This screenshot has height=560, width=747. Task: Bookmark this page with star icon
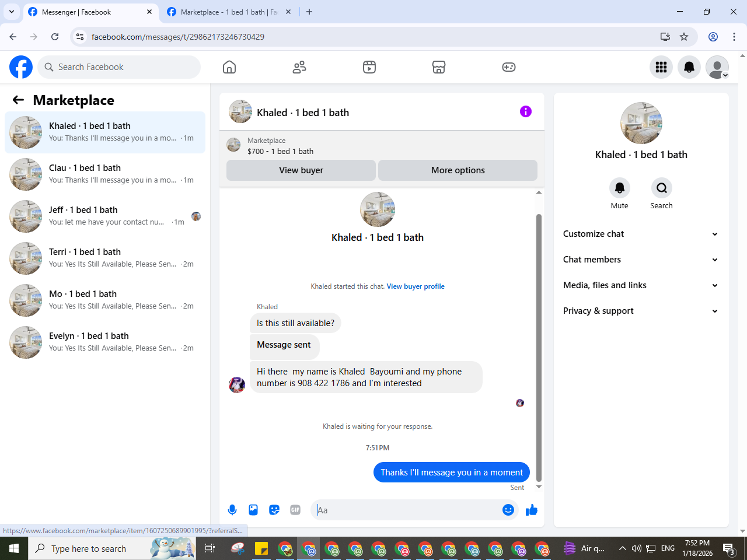[684, 37]
